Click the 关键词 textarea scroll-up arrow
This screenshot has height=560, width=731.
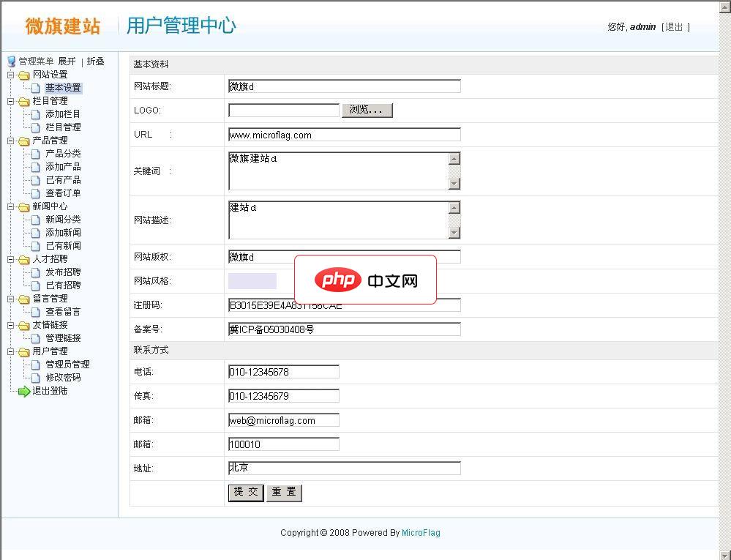pyautogui.click(x=454, y=159)
